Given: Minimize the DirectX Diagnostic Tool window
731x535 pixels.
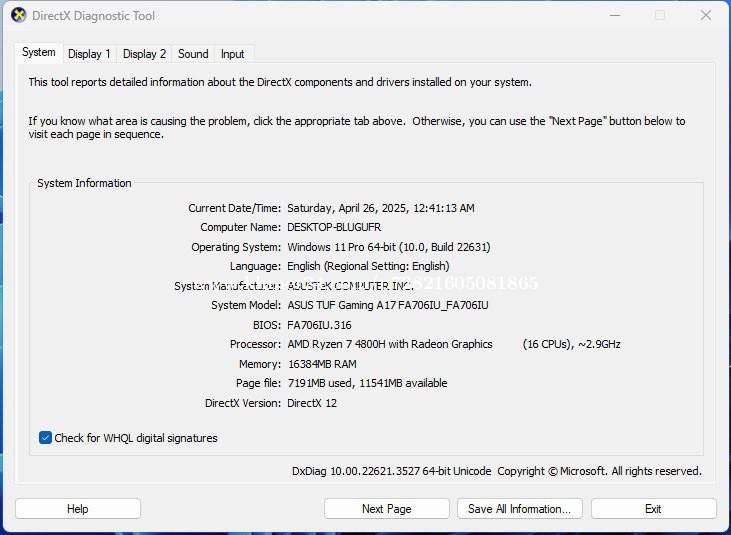Looking at the screenshot, I should point(613,16).
